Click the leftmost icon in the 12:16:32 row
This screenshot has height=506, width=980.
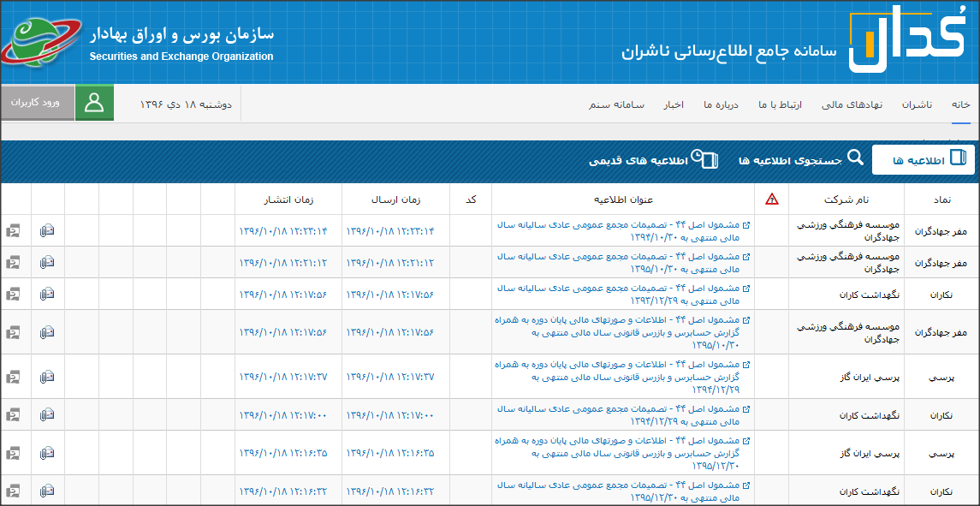(14, 491)
